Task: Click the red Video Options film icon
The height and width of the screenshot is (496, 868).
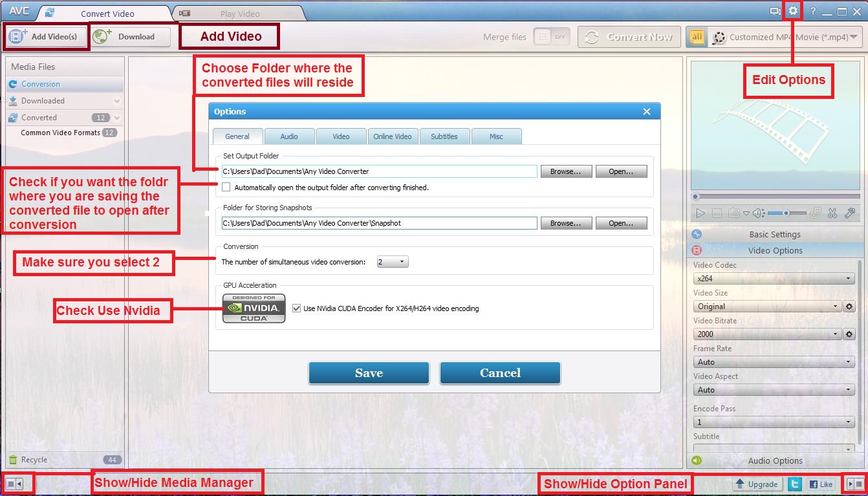Action: point(697,250)
